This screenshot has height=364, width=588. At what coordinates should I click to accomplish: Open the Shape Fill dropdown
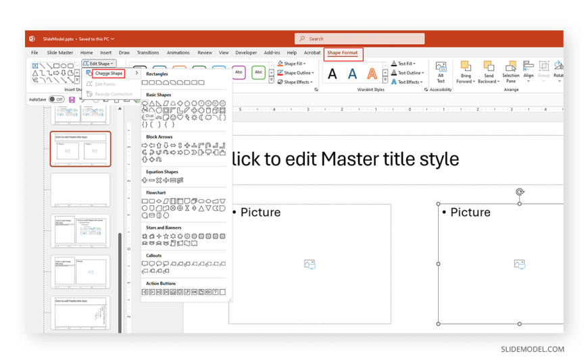[292, 63]
